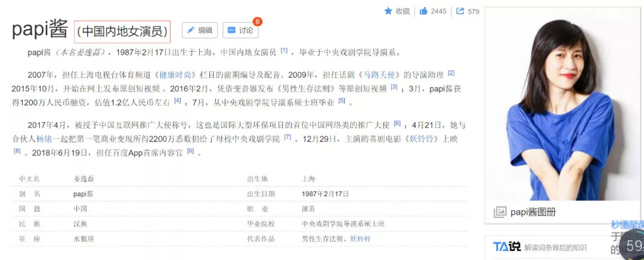Click the chat bubble icon on the discussion button

point(231,30)
